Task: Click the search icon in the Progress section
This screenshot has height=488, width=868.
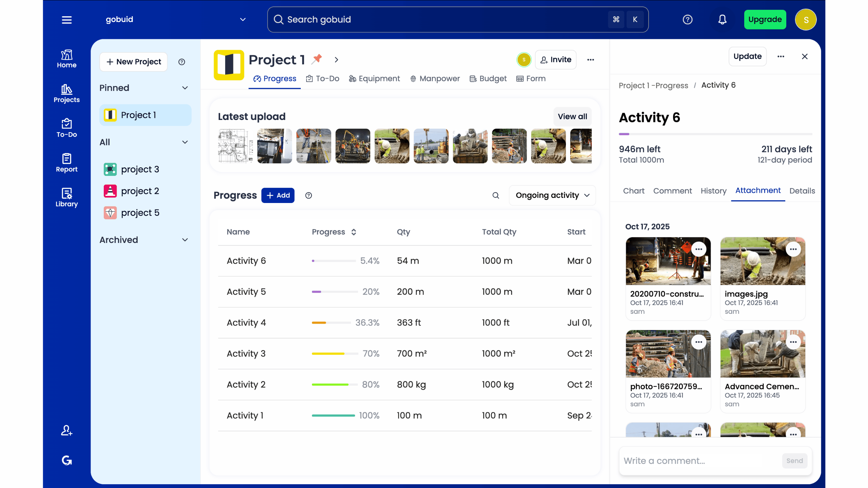Action: (x=495, y=195)
